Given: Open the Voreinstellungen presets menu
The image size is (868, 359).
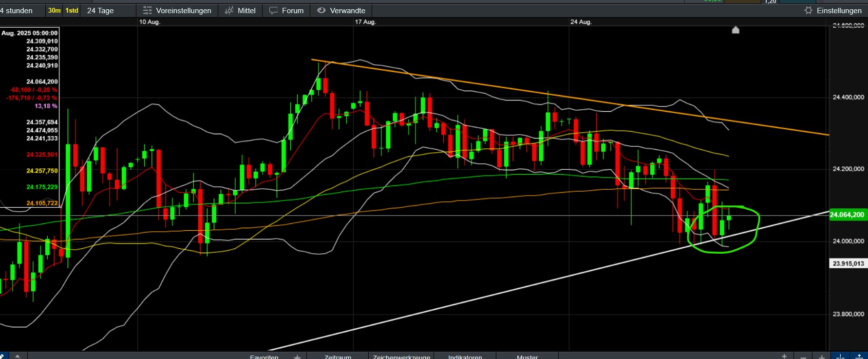Looking at the screenshot, I should tap(177, 10).
